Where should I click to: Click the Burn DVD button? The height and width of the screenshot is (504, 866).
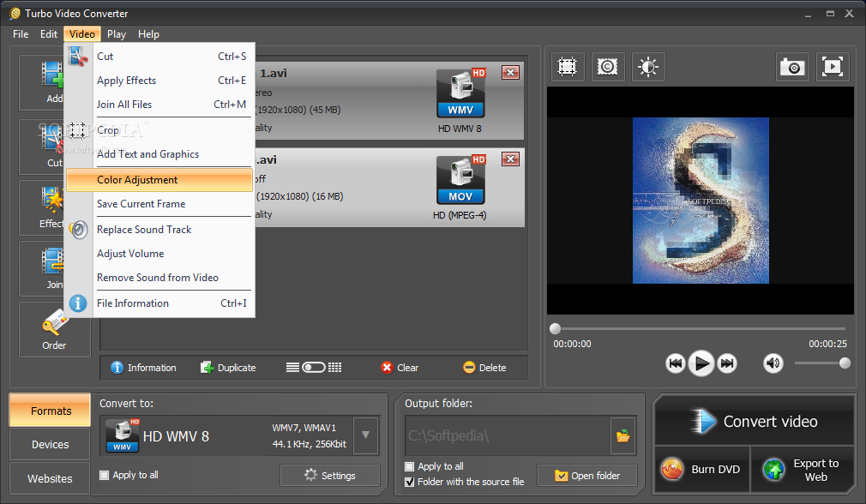tap(702, 469)
